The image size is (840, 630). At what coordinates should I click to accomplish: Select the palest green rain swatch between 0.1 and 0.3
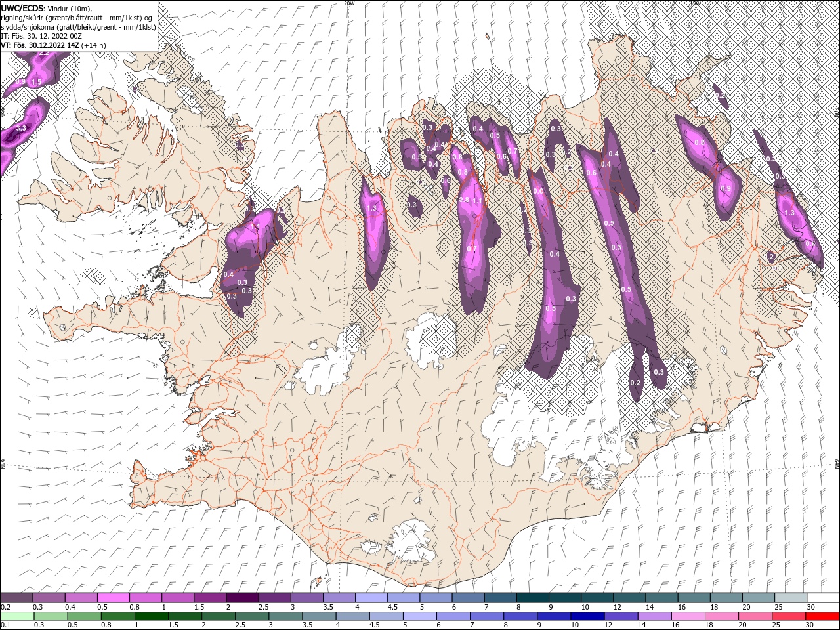(x=17, y=616)
